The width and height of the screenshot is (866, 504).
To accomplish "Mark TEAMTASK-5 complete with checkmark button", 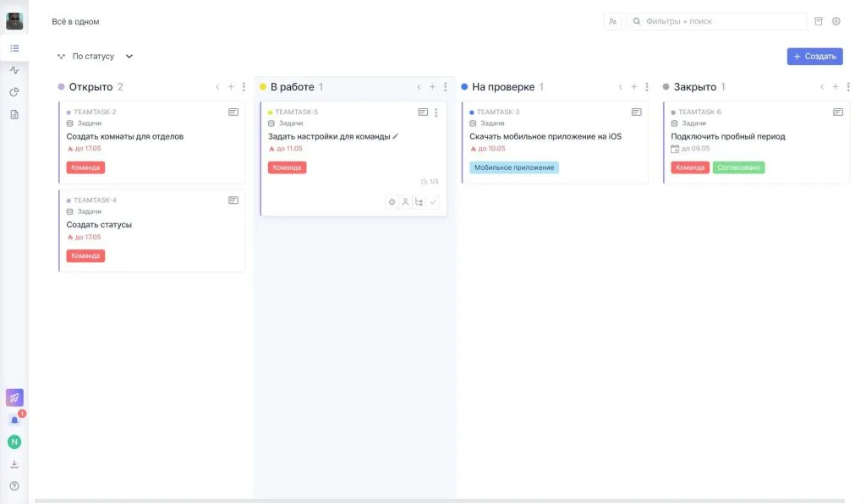I will point(433,202).
